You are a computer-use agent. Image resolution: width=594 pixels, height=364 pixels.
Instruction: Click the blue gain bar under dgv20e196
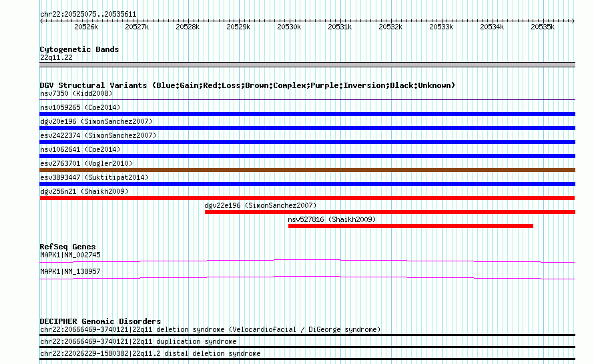tap(307, 128)
